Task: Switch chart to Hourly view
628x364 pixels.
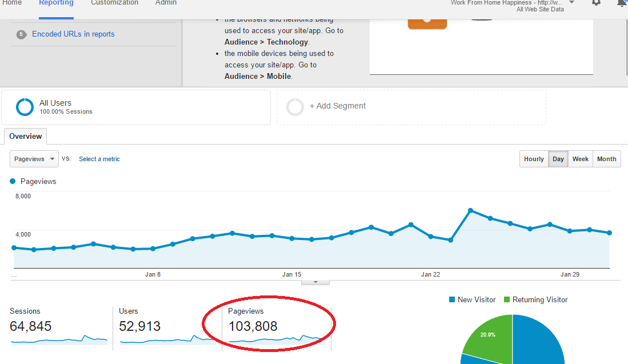Action: pos(534,159)
